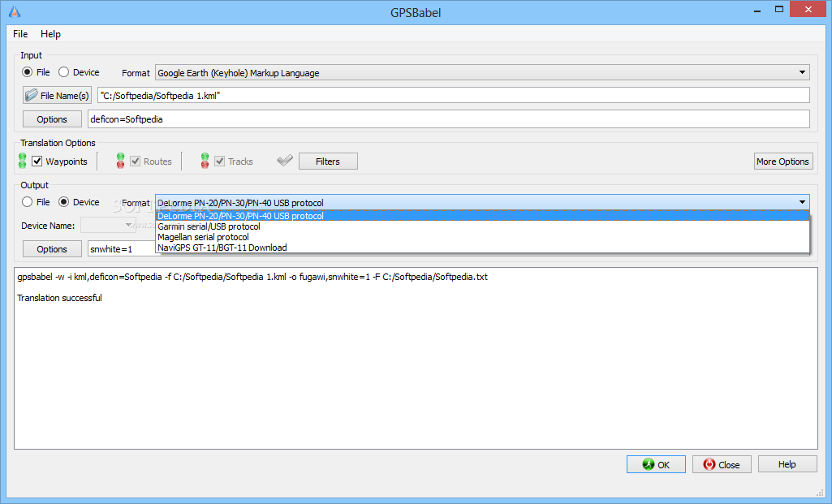Minimize the GPSBabel window

[757, 10]
